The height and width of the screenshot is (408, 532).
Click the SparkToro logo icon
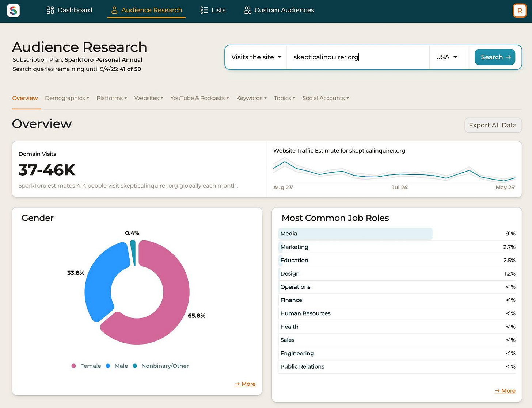point(13,10)
